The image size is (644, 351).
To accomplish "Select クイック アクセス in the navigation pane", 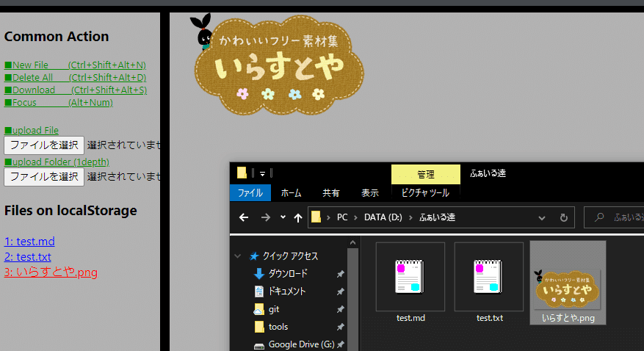I will [290, 256].
